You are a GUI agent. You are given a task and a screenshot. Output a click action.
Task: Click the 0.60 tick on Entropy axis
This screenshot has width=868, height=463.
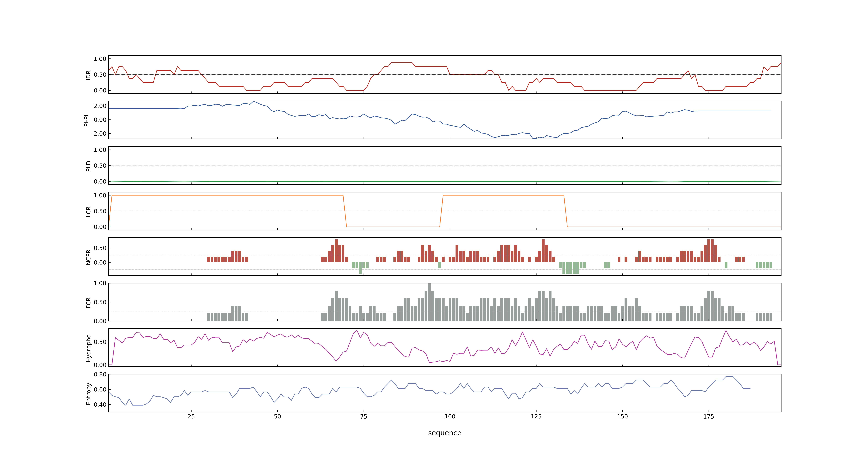(100, 389)
